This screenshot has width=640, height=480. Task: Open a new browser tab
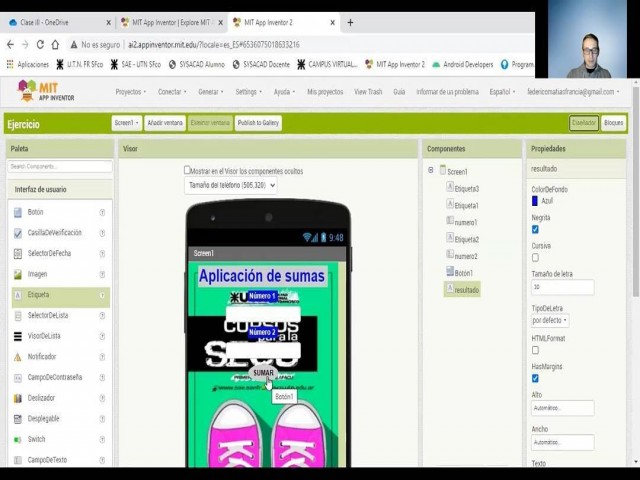[x=350, y=22]
